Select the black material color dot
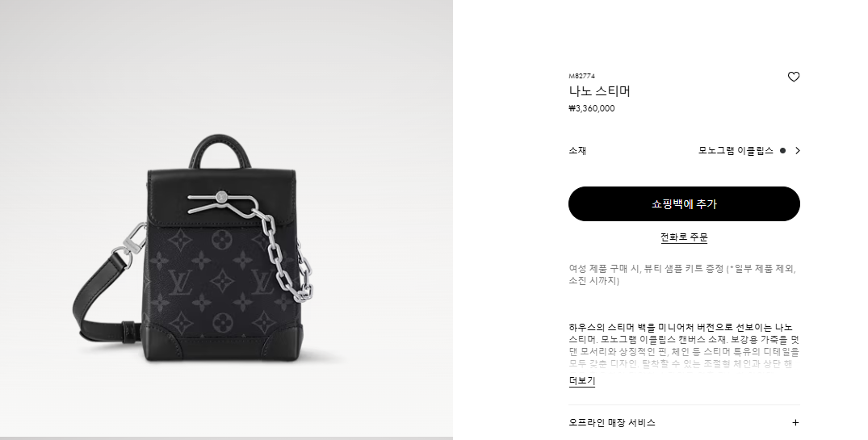This screenshot has height=440, width=868. 782,150
